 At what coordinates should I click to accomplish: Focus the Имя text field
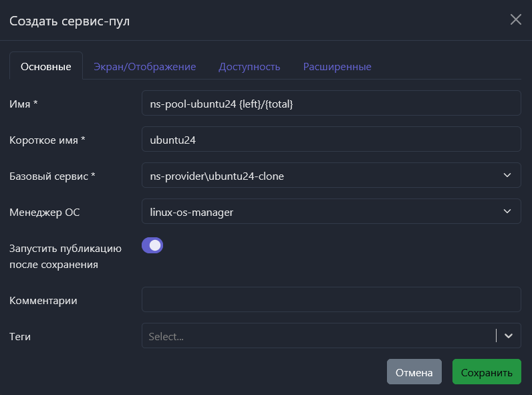tap(331, 104)
